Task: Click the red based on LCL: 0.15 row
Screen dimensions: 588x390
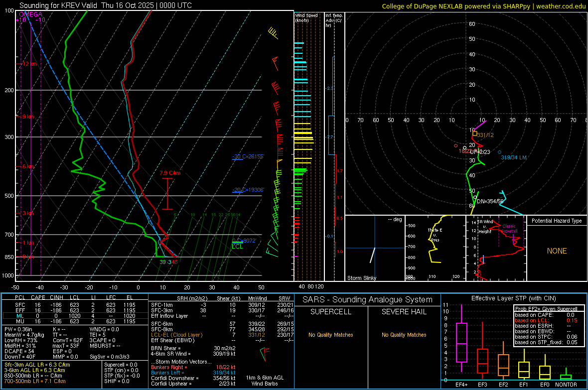Action: pos(546,320)
